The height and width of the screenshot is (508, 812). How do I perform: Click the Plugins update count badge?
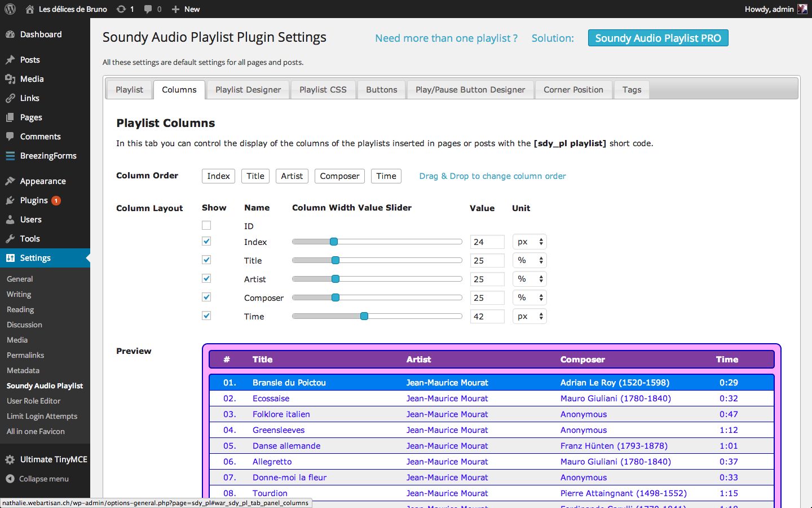coord(56,200)
